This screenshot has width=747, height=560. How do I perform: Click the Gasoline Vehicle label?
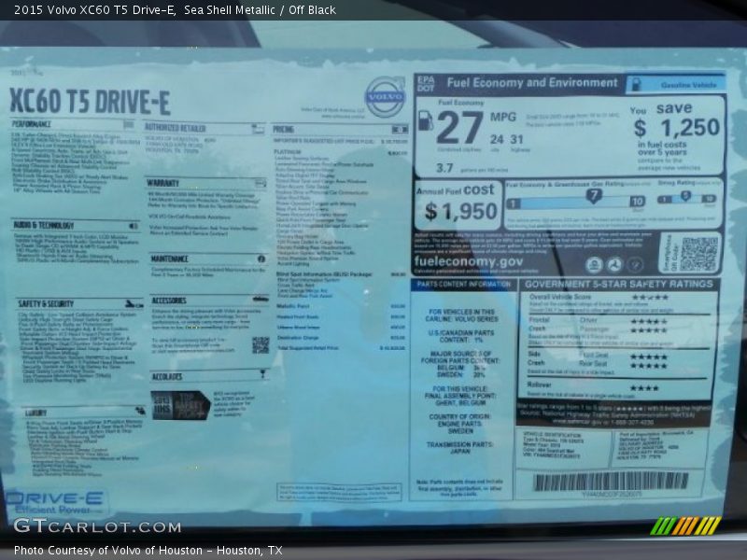[x=688, y=85]
